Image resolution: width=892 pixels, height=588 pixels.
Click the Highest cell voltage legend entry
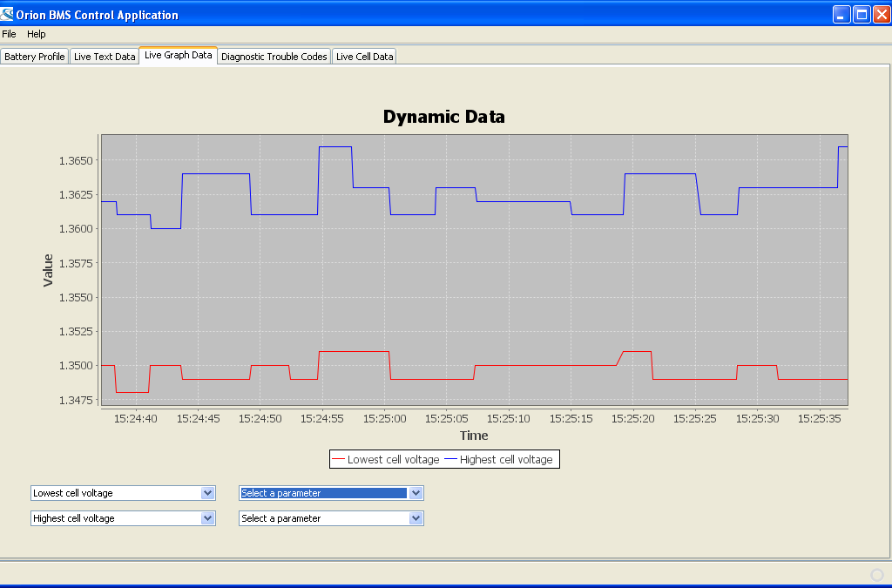(x=498, y=459)
